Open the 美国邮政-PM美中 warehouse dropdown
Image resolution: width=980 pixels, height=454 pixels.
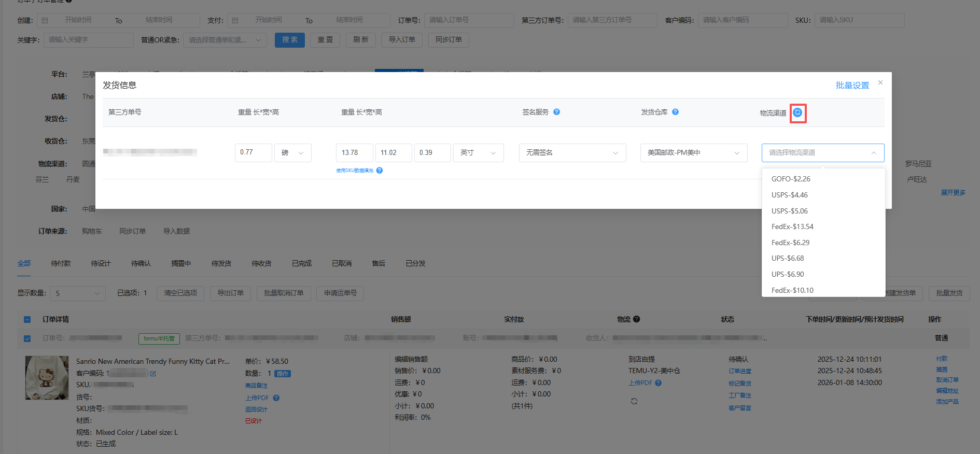[693, 153]
